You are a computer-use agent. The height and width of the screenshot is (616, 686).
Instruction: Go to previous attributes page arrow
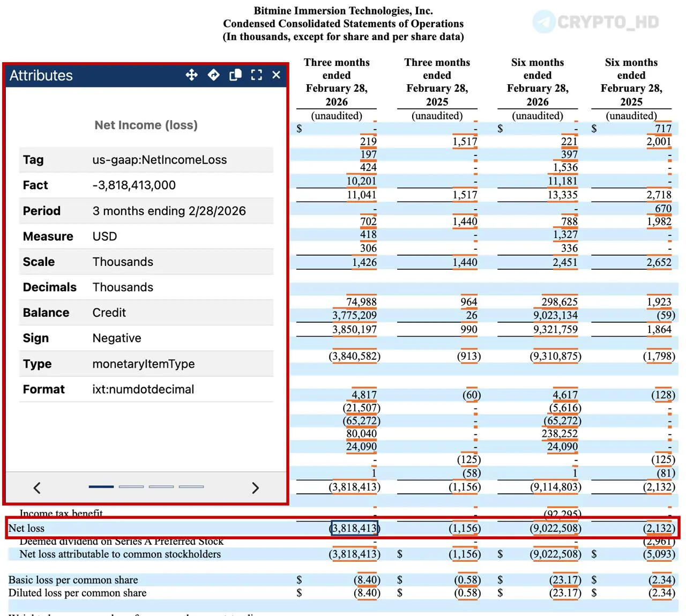tap(37, 488)
